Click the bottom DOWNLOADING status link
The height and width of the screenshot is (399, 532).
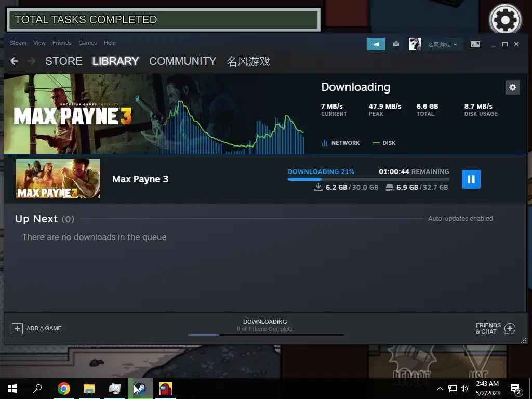pos(265,321)
